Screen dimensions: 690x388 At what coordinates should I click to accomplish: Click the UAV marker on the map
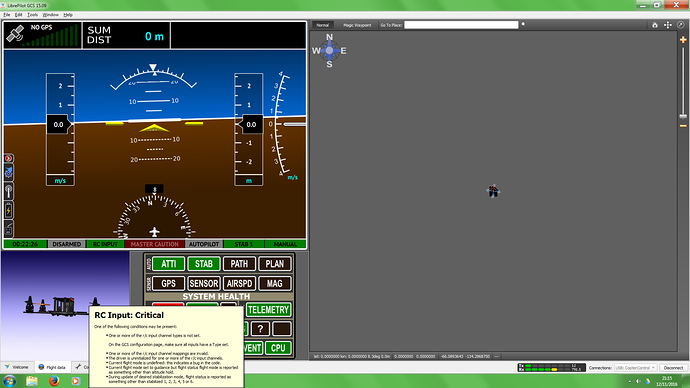[493, 191]
